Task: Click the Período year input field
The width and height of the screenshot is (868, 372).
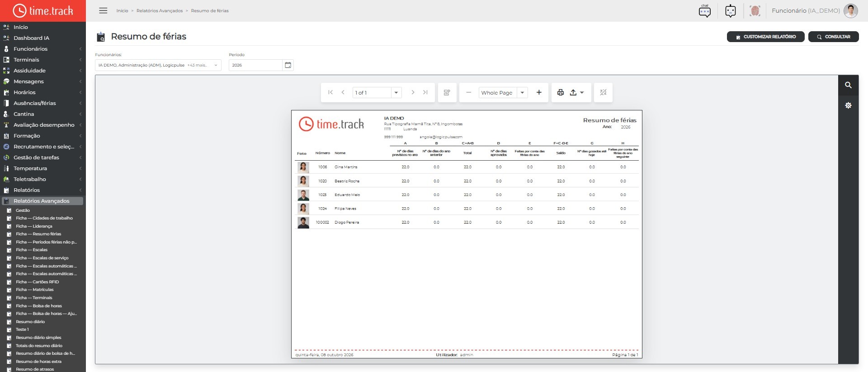Action: click(x=256, y=65)
